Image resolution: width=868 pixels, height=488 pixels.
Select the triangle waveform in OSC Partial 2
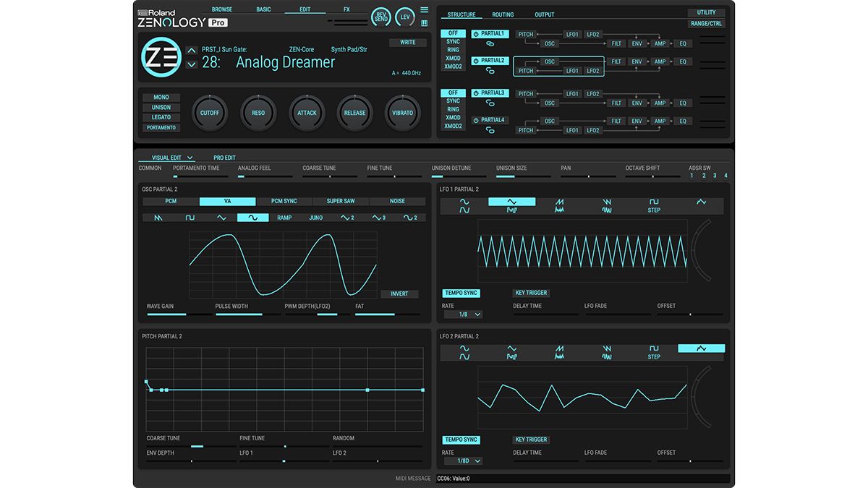221,218
